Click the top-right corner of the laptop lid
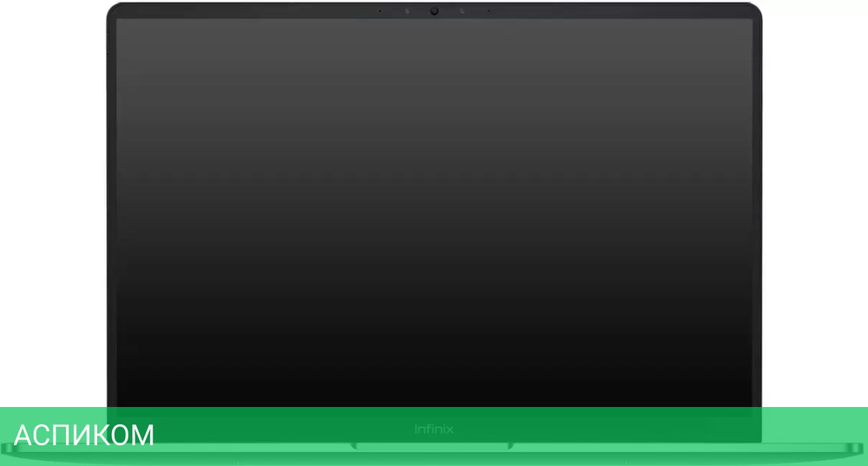Image resolution: width=868 pixels, height=466 pixels. [x=755, y=10]
